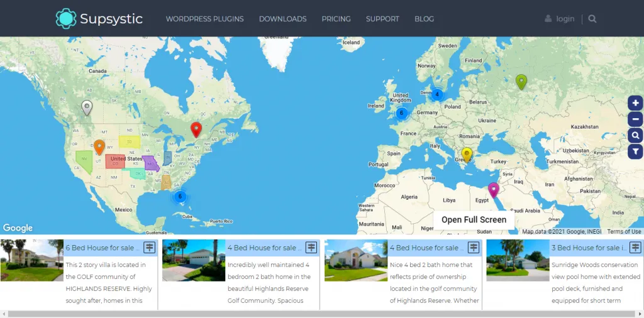Viewport: 644px width, 318px height.
Task: Open the Sunridge Woods house photo
Action: tap(518, 260)
